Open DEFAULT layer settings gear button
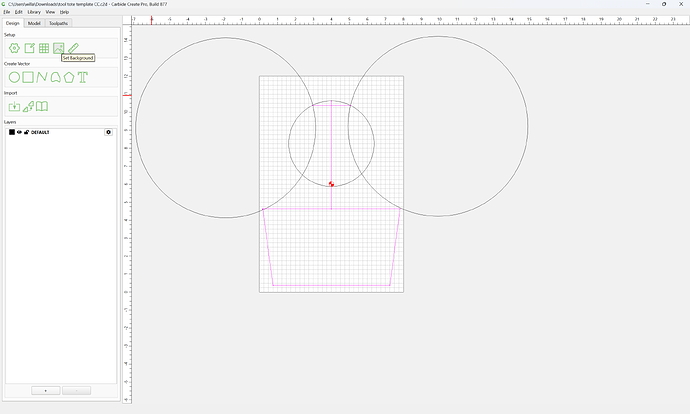This screenshot has width=690, height=414. pos(109,132)
